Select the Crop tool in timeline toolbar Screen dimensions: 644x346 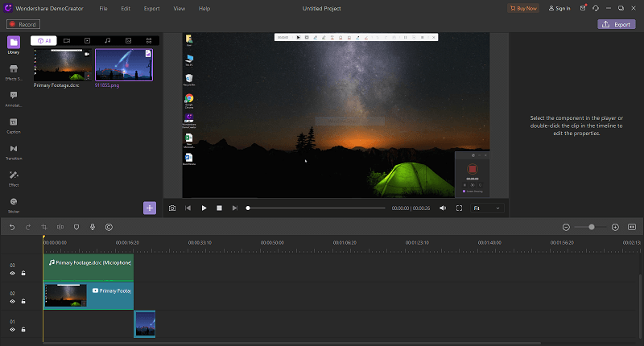pos(44,227)
